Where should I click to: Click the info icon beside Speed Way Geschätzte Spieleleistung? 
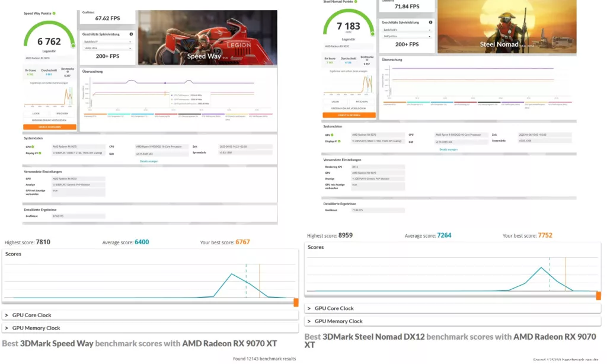click(x=131, y=34)
